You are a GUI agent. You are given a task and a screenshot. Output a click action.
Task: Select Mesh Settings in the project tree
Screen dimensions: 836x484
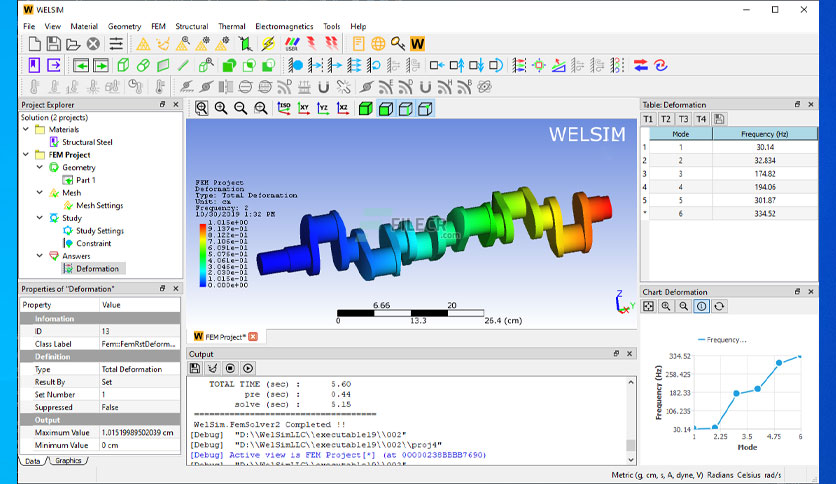(x=99, y=205)
